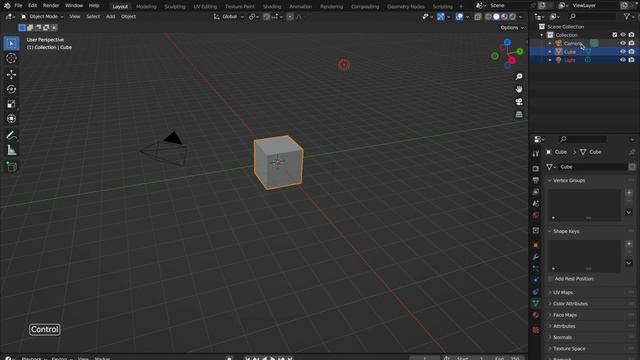
Task: Select the Rotate tool
Action: tap(11, 89)
